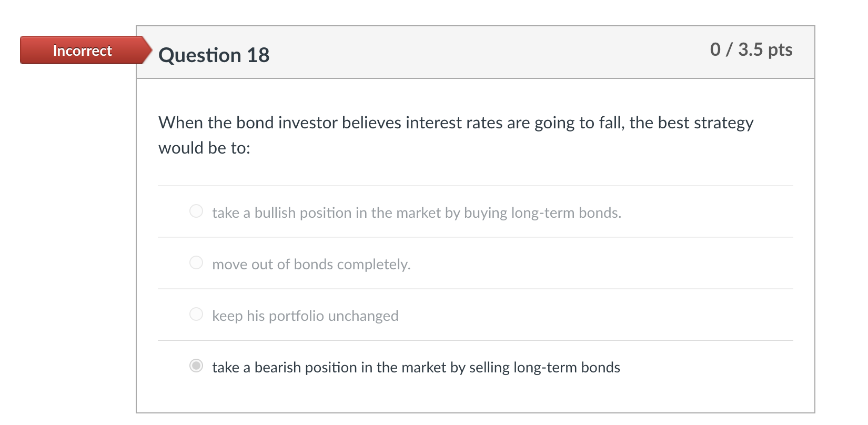Click the text 'would be to:'
The width and height of the screenshot is (868, 425).
click(x=204, y=147)
